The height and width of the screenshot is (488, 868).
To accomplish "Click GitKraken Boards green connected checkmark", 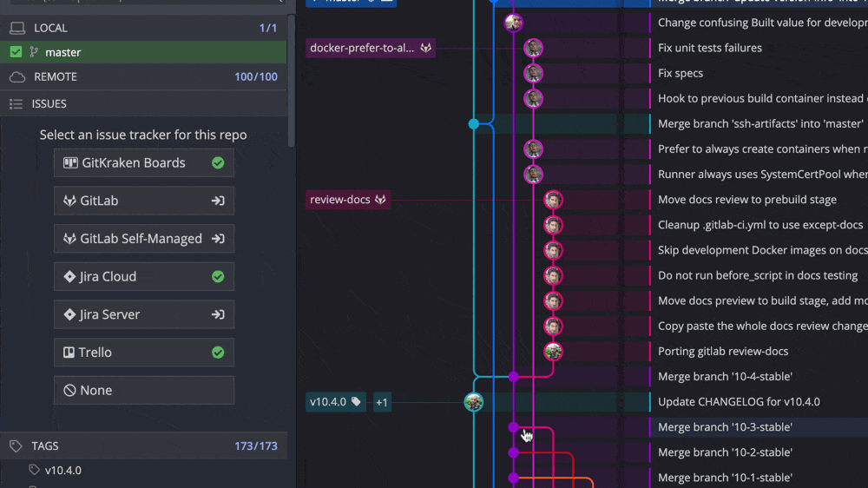I will (218, 163).
